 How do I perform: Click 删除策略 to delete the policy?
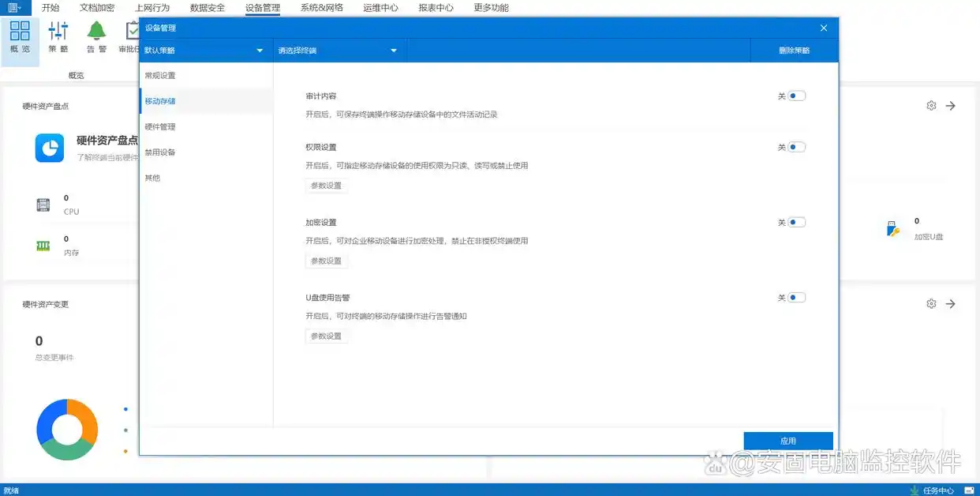click(793, 49)
